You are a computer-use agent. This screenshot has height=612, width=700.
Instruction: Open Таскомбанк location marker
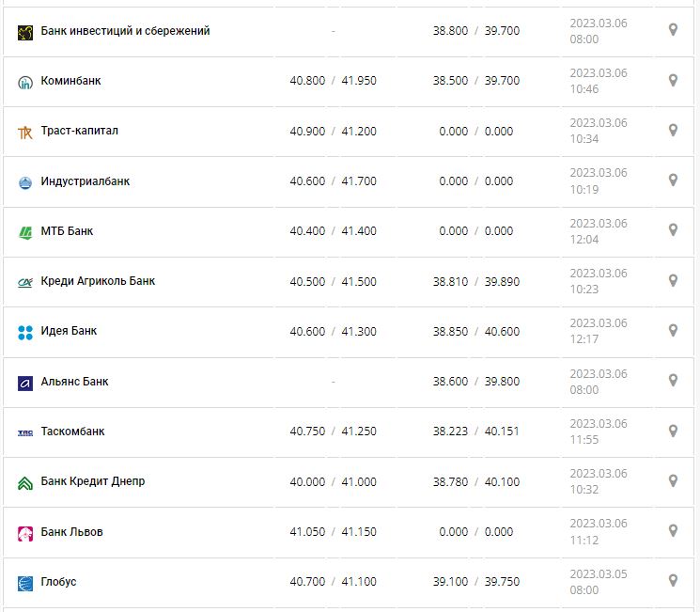(x=673, y=430)
